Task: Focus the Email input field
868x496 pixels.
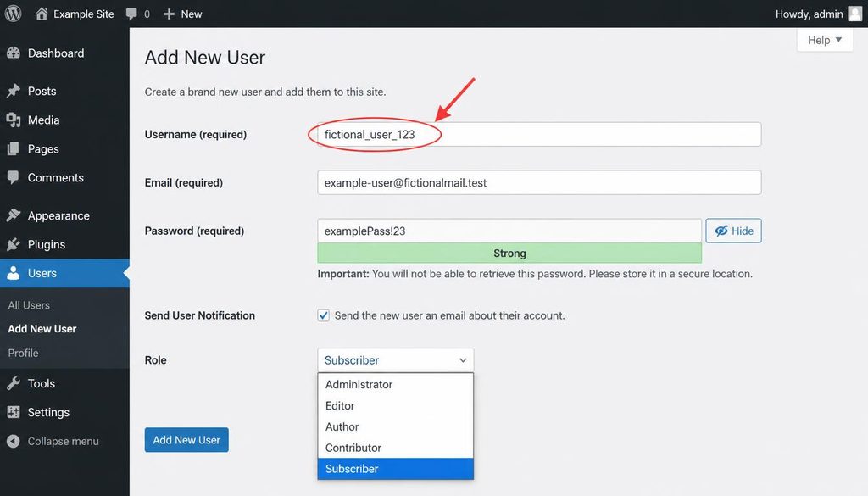Action: point(539,182)
